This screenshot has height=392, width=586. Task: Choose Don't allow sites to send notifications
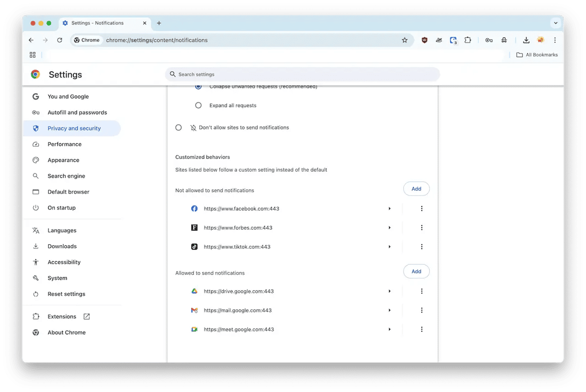[x=179, y=128]
